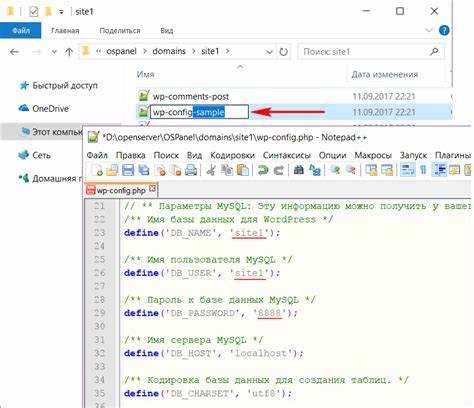Click domains in the address breadcrumb
The width and height of the screenshot is (474, 408).
[169, 51]
